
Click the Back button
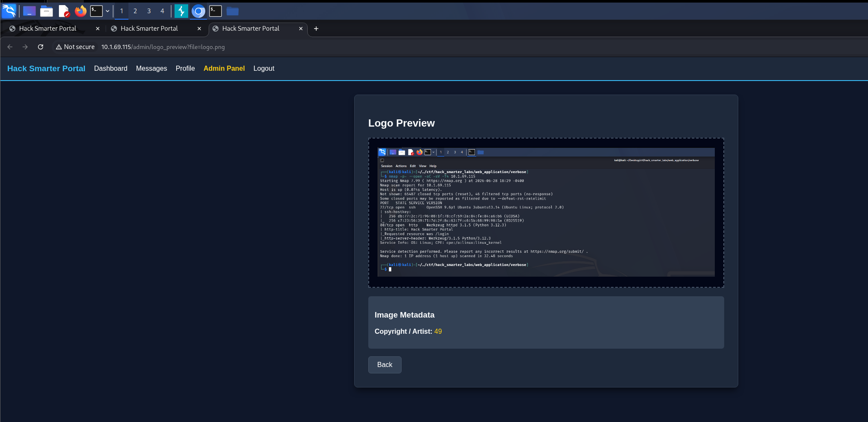(385, 365)
